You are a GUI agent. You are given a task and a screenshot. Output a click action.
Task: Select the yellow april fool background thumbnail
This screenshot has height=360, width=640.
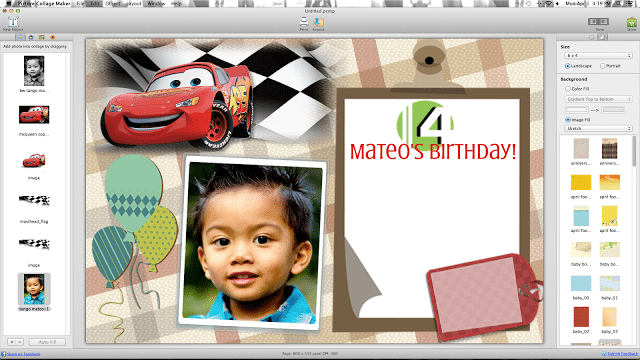point(581,182)
